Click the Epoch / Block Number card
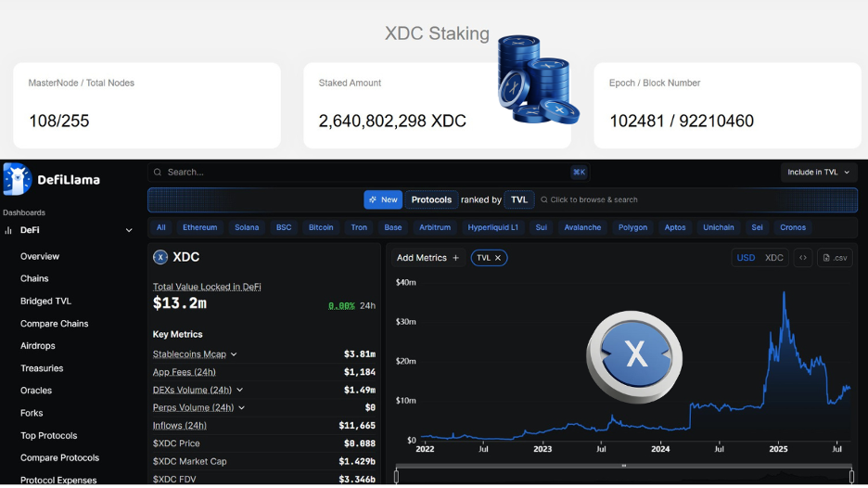Viewport: 868px width, 488px height. pos(727,105)
